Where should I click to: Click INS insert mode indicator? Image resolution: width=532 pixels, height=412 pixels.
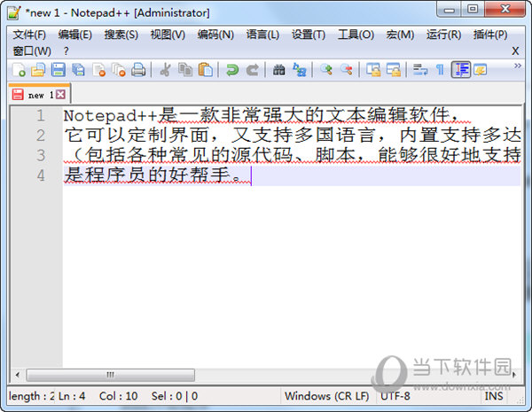click(x=494, y=396)
